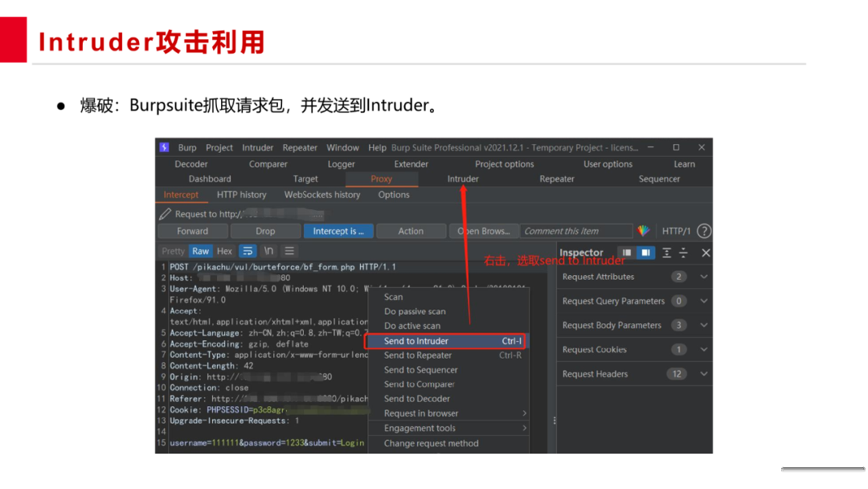Open the Dashboard tab

click(x=210, y=179)
